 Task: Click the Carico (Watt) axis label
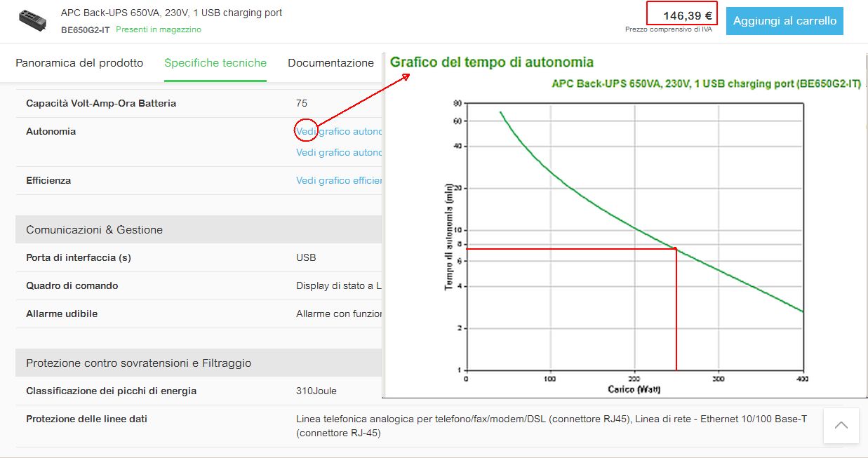635,389
